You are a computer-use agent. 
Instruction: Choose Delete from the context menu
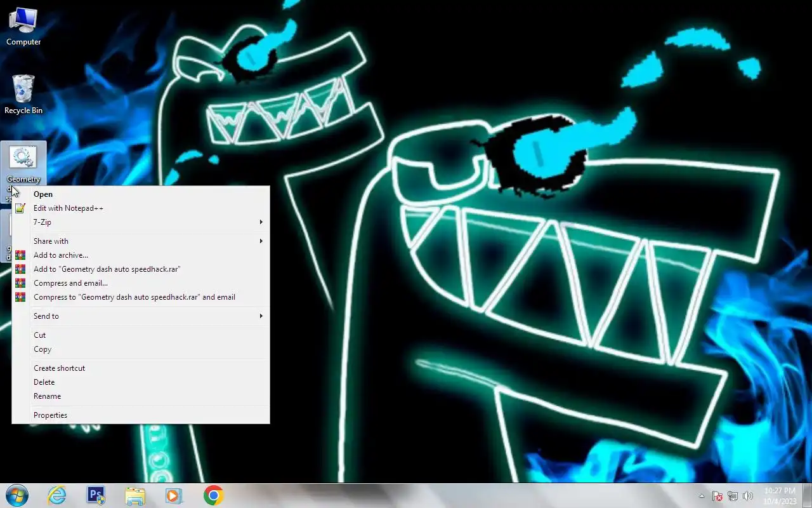141,382
